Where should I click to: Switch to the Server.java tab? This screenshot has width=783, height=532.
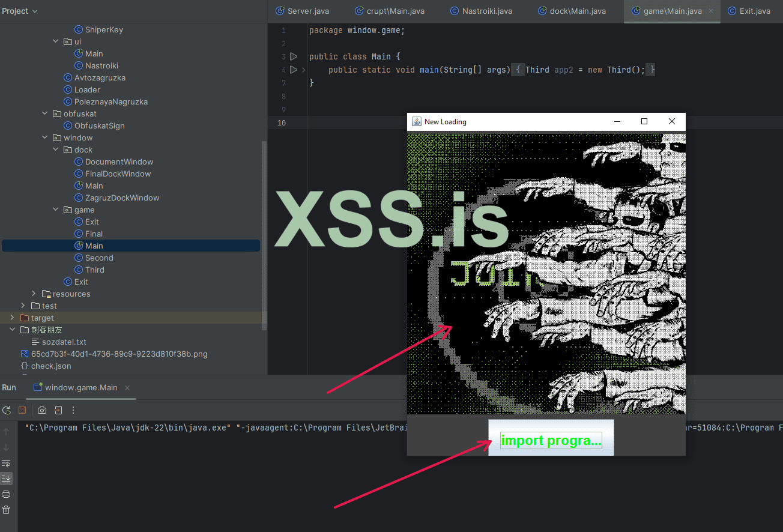[x=302, y=11]
